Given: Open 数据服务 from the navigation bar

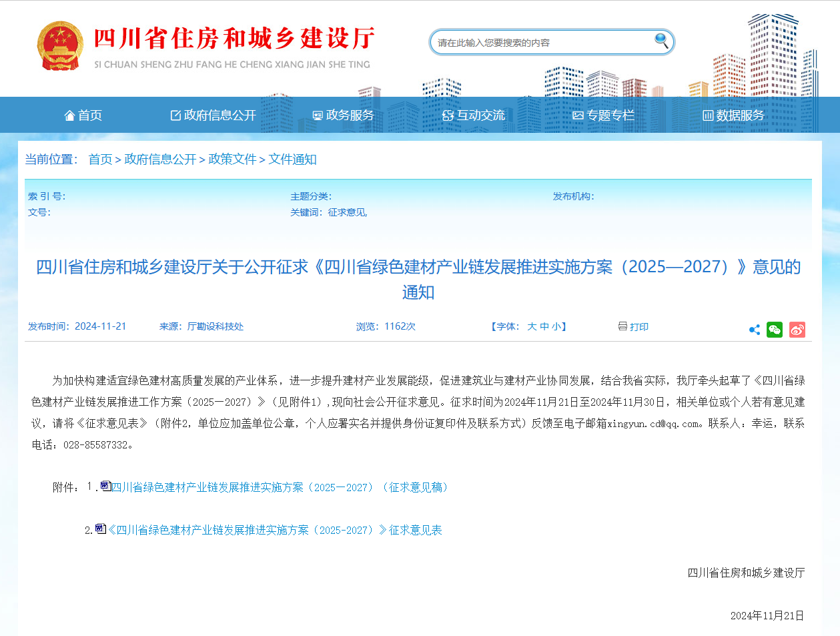Looking at the screenshot, I should pyautogui.click(x=733, y=115).
